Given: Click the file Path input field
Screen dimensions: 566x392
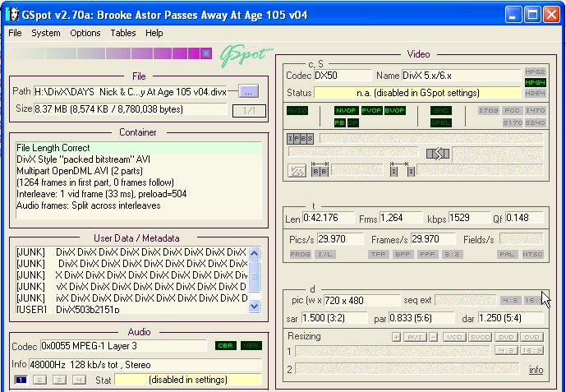Looking at the screenshot, I should (x=131, y=92).
